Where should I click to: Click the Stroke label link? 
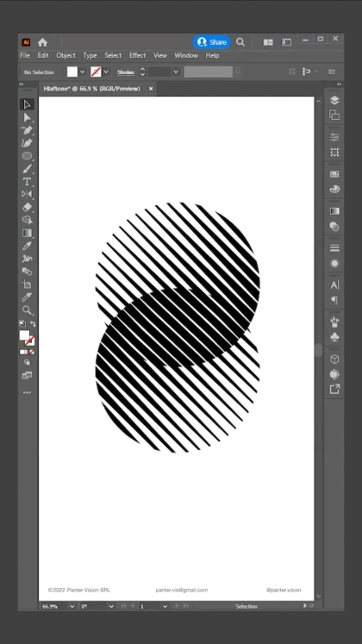click(126, 72)
